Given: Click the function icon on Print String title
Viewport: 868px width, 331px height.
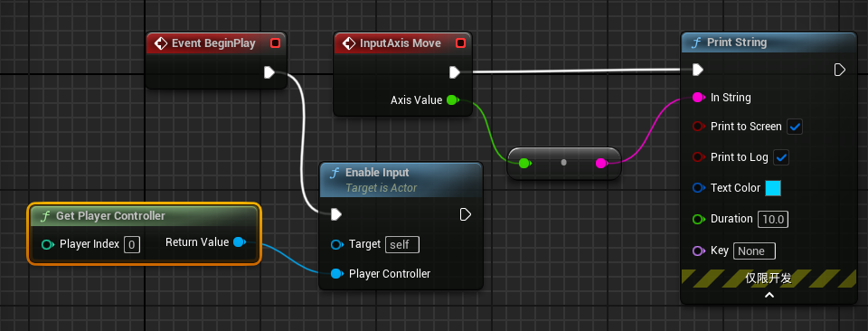Looking at the screenshot, I should 696,43.
